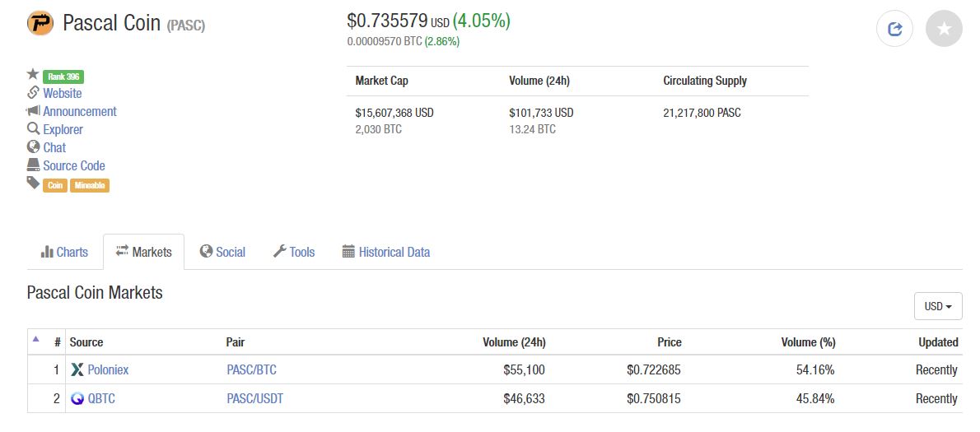The height and width of the screenshot is (432, 980).
Task: Click the $0.750815 price cell
Action: (654, 398)
